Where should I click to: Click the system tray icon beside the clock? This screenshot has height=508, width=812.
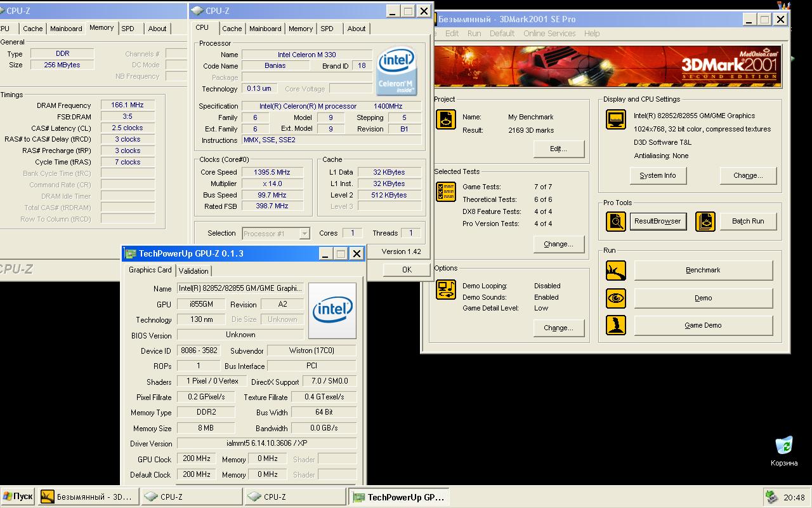(x=772, y=497)
